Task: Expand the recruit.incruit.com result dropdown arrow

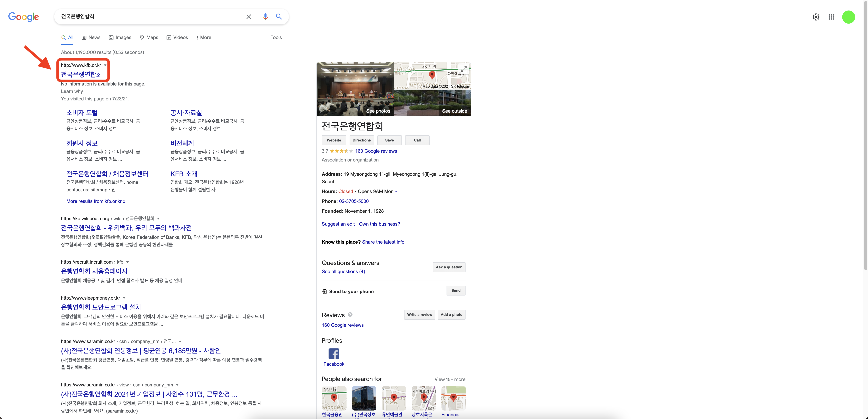Action: coord(127,262)
